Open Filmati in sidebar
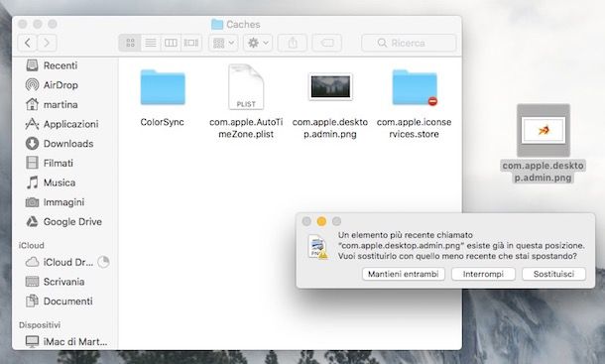 (50, 164)
